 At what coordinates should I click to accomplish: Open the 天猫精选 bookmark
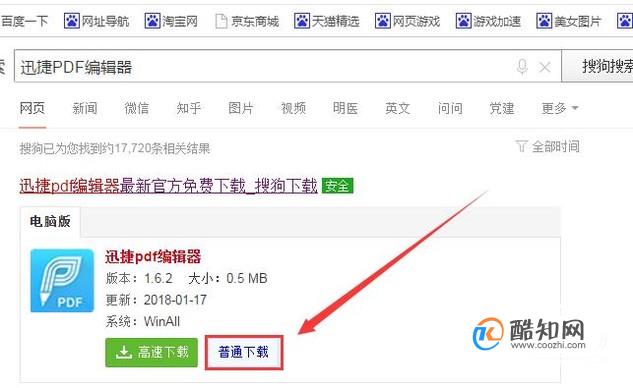click(327, 21)
